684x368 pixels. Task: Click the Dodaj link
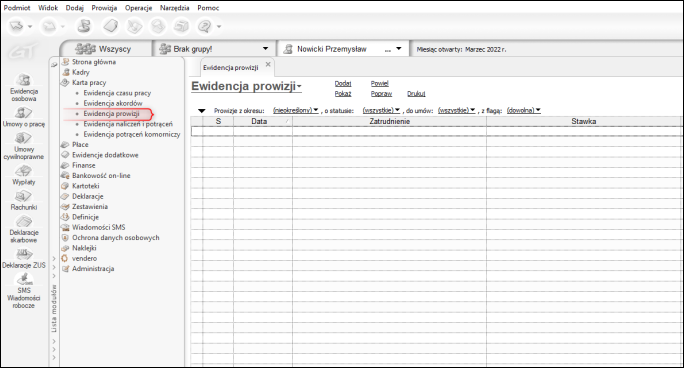pos(343,83)
